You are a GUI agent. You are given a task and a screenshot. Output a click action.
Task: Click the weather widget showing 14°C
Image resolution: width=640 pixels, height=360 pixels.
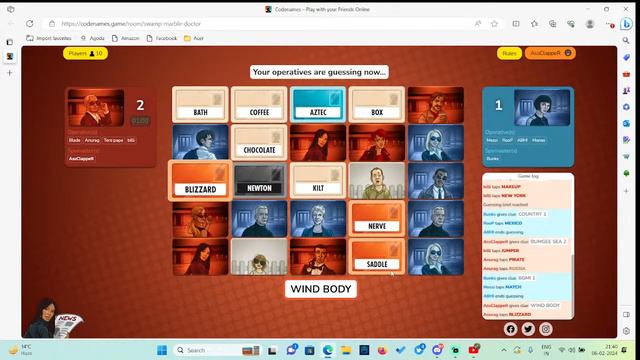[x=20, y=350]
